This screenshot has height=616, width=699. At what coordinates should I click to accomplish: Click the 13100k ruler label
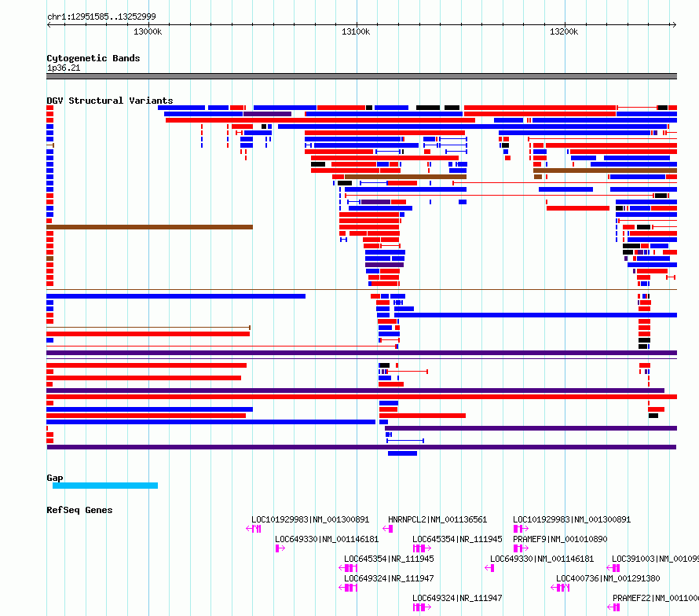(x=356, y=31)
